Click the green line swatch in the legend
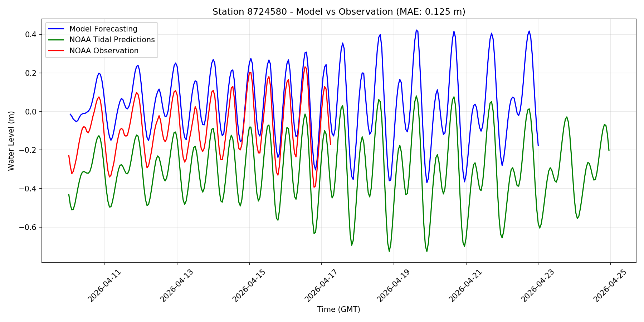This screenshot has height=322, width=644. pyautogui.click(x=57, y=40)
